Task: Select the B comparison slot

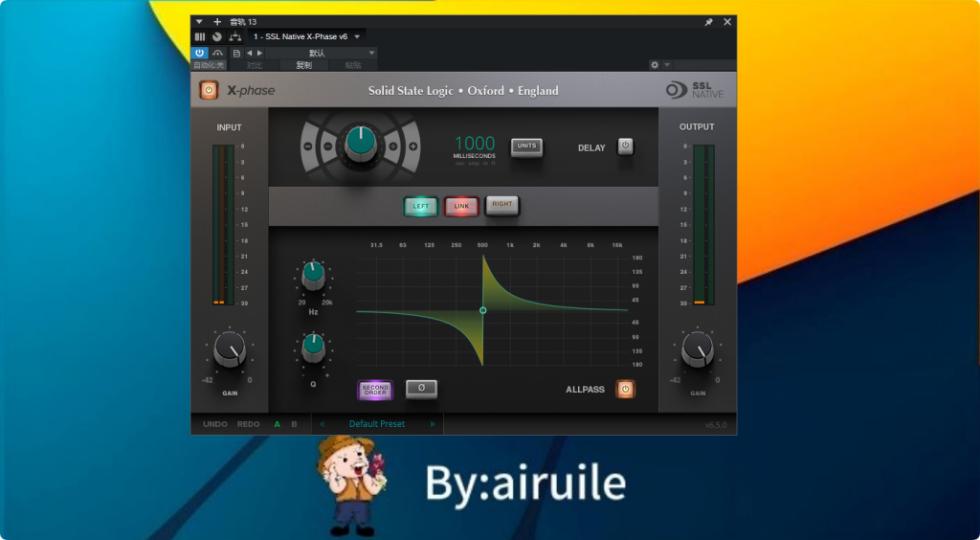Action: point(295,424)
